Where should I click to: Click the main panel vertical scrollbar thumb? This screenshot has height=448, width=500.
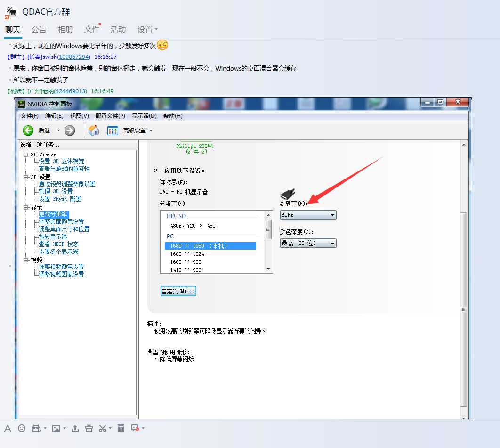(464, 309)
